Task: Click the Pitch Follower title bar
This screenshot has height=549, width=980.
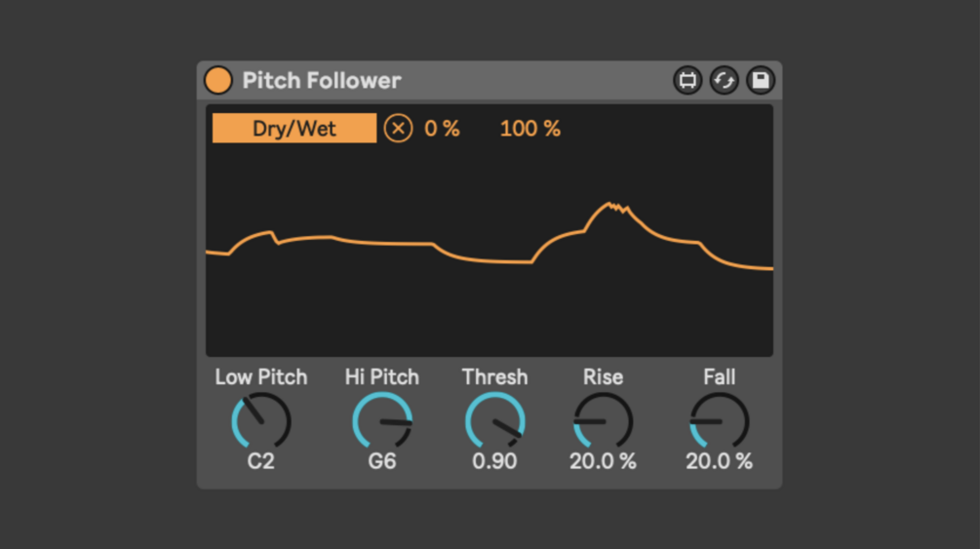Action: (490, 81)
